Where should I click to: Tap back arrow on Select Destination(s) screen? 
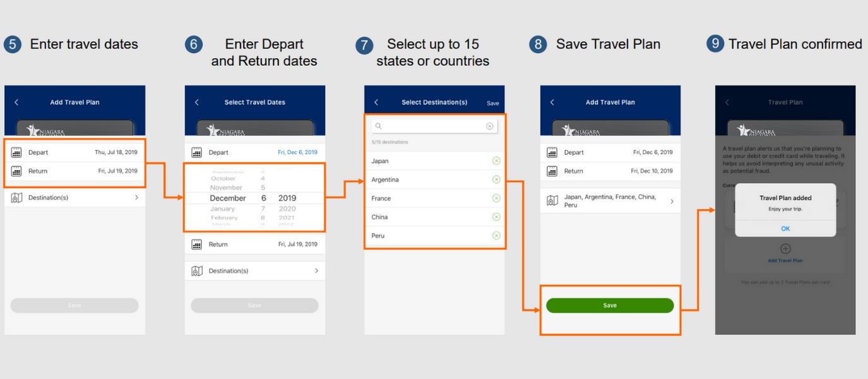[x=376, y=102]
